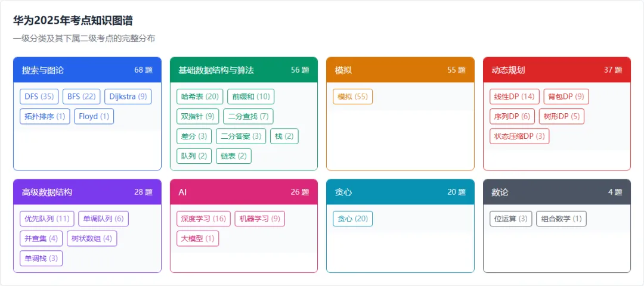Click the teal 贪心 (20) tag

353,219
